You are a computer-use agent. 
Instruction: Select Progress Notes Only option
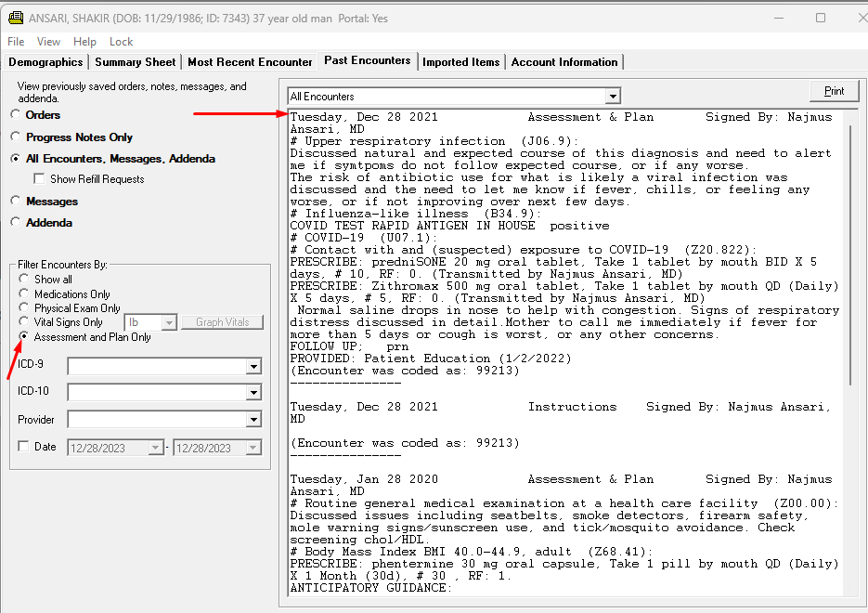pyautogui.click(x=15, y=137)
